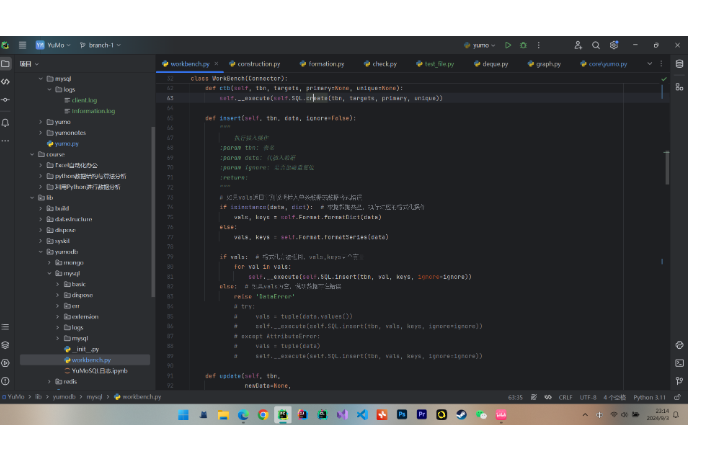The image size is (720, 450).
Task: Switch to the check.py tab
Action: [381, 64]
